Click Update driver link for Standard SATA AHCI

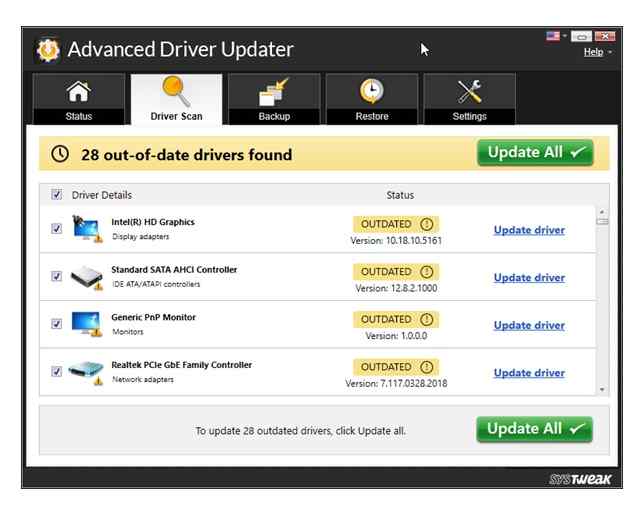pos(529,278)
